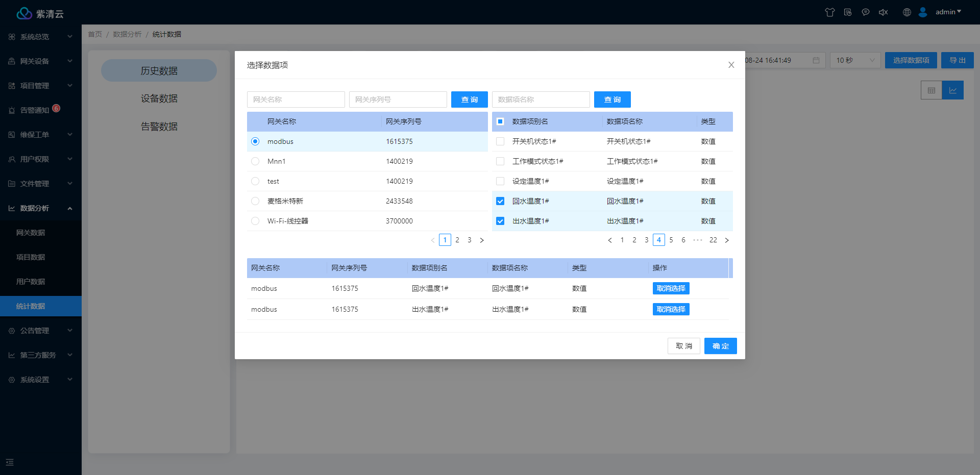
Task: Click the 紫清云 logo
Action: 40,13
